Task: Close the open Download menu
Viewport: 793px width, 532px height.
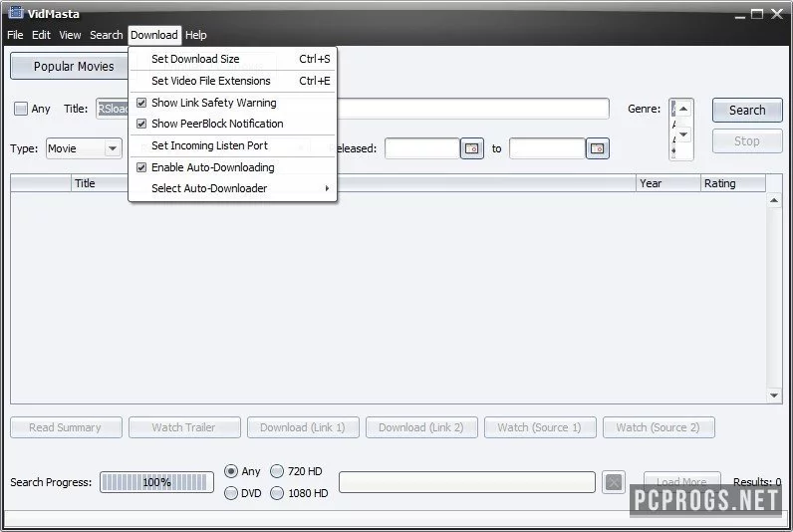Action: [x=154, y=35]
